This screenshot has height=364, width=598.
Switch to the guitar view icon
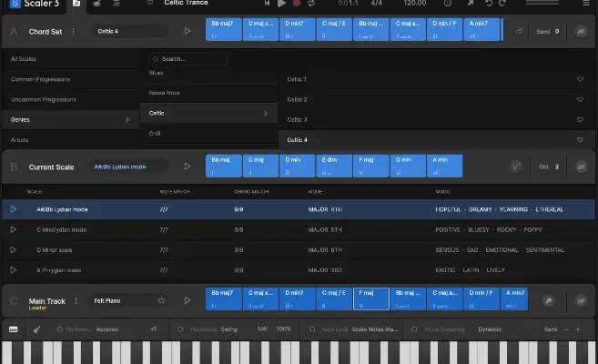(36, 329)
